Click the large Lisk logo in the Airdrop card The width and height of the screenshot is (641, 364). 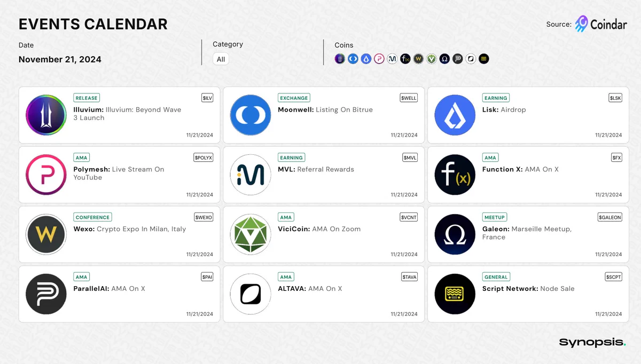[455, 115]
